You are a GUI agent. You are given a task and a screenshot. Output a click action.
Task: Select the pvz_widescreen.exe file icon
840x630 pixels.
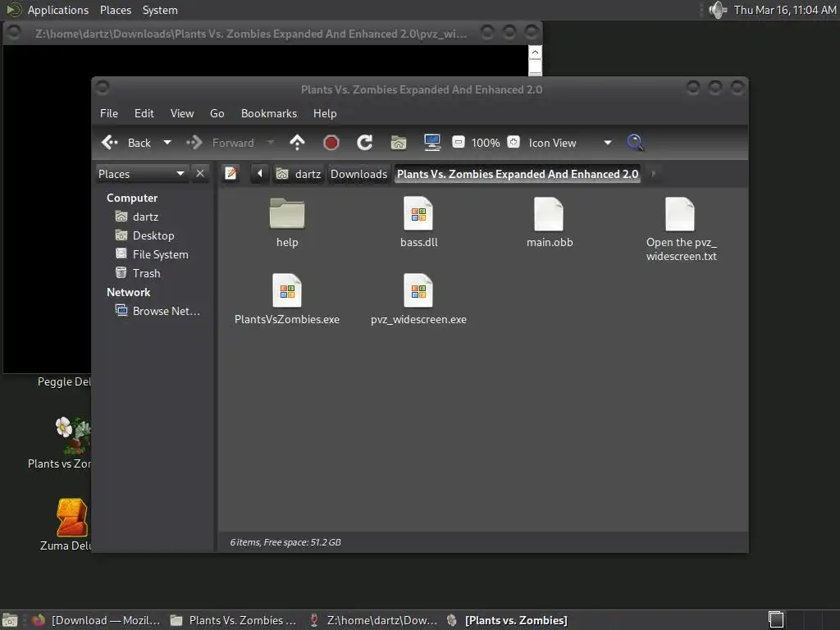[418, 290]
